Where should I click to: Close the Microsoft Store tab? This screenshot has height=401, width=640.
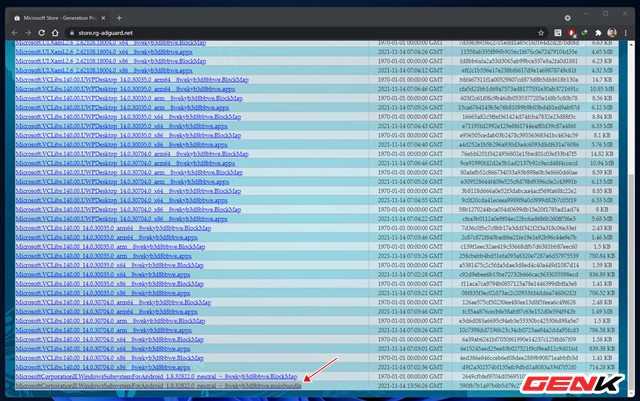pyautogui.click(x=103, y=18)
